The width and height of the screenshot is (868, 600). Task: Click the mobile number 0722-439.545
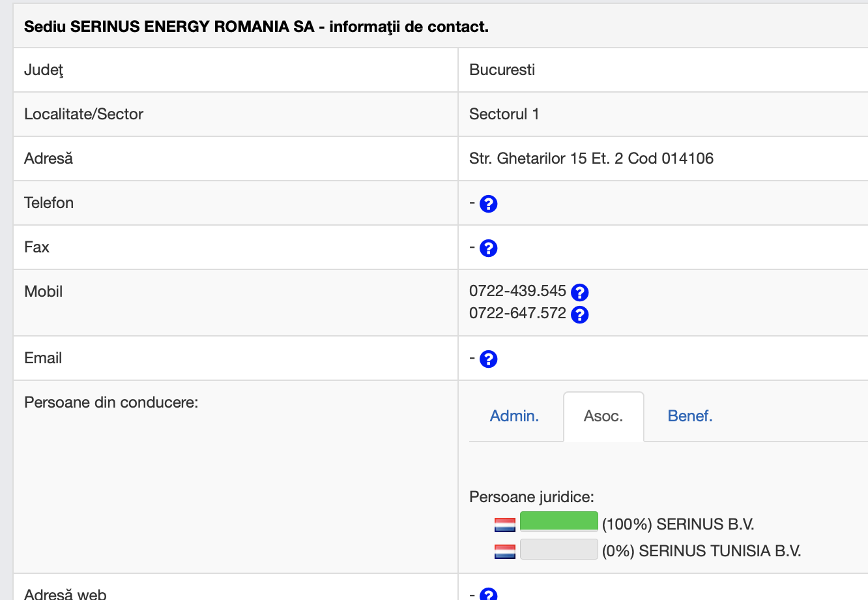point(517,291)
